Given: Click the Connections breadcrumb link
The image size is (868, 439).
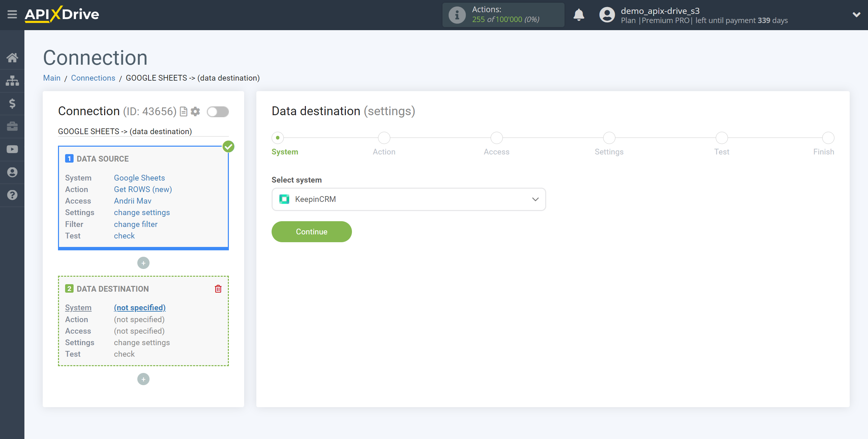Looking at the screenshot, I should click(93, 78).
